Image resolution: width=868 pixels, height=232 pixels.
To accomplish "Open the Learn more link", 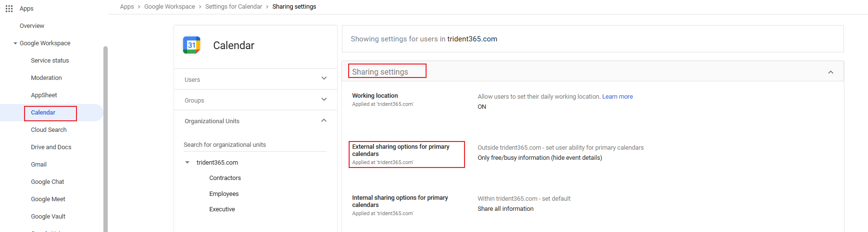I will click(617, 97).
